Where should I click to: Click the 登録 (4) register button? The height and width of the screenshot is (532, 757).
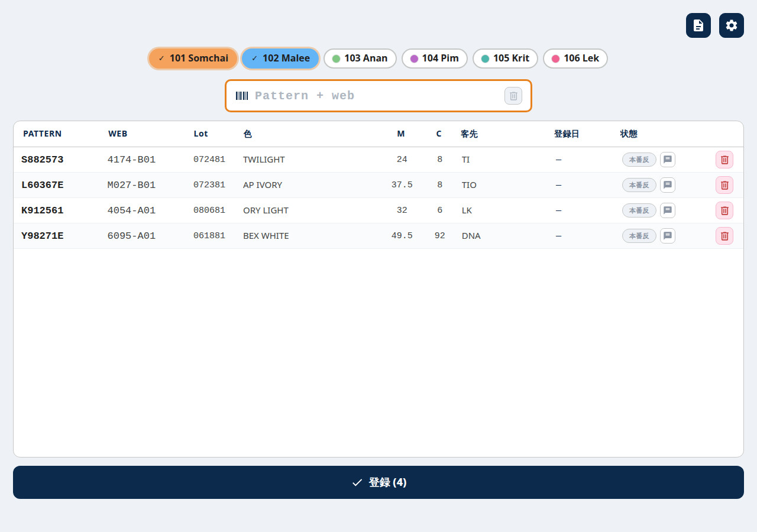[x=378, y=482]
